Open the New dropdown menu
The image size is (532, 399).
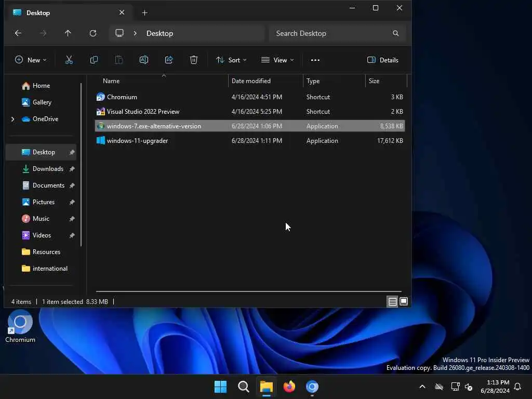[x=31, y=60]
